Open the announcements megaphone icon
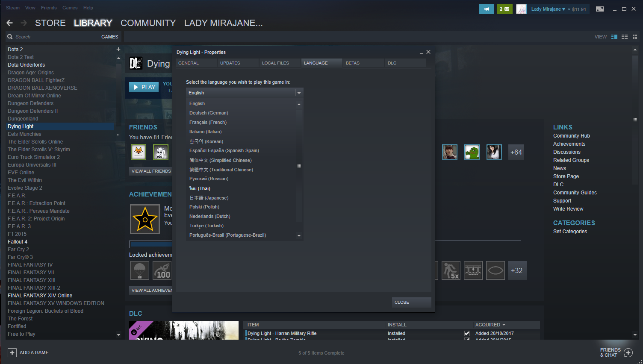Screen dimensions: 643x364 (487, 9)
